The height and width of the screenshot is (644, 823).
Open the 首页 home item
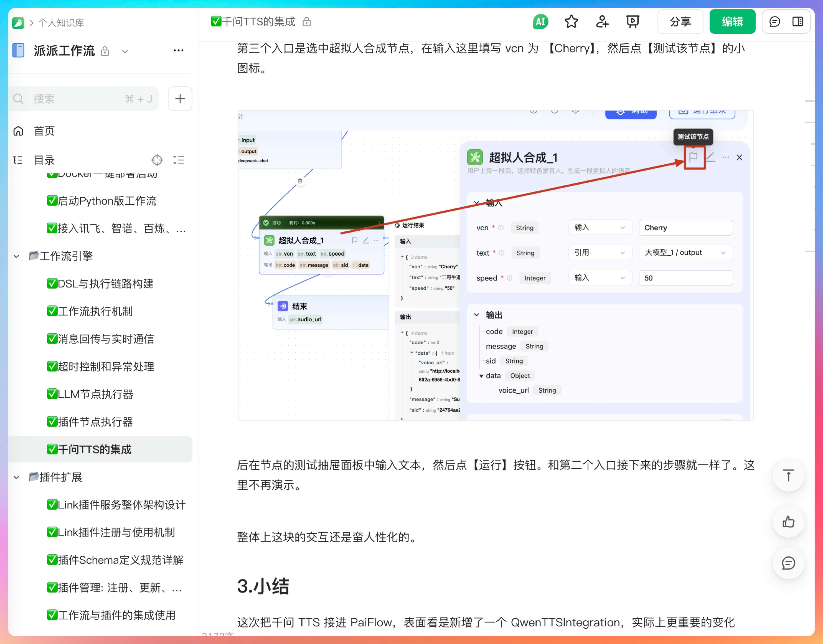[x=44, y=131]
